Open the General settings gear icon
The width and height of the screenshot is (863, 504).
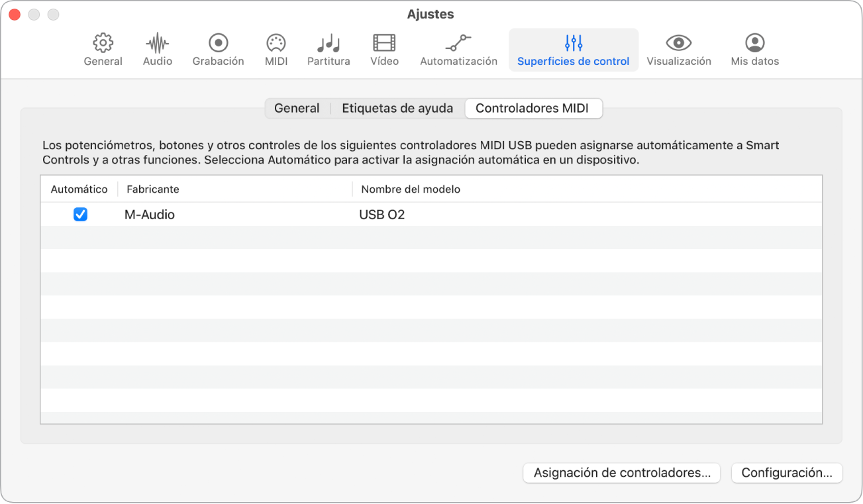tap(103, 44)
